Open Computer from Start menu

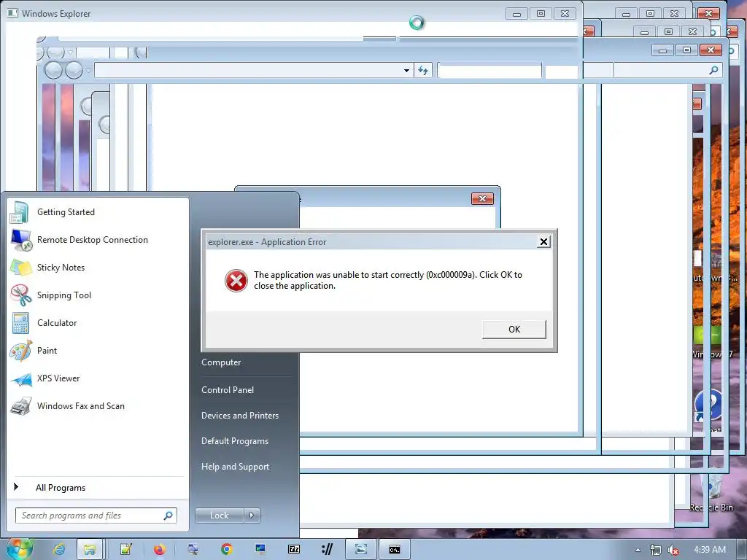(221, 362)
